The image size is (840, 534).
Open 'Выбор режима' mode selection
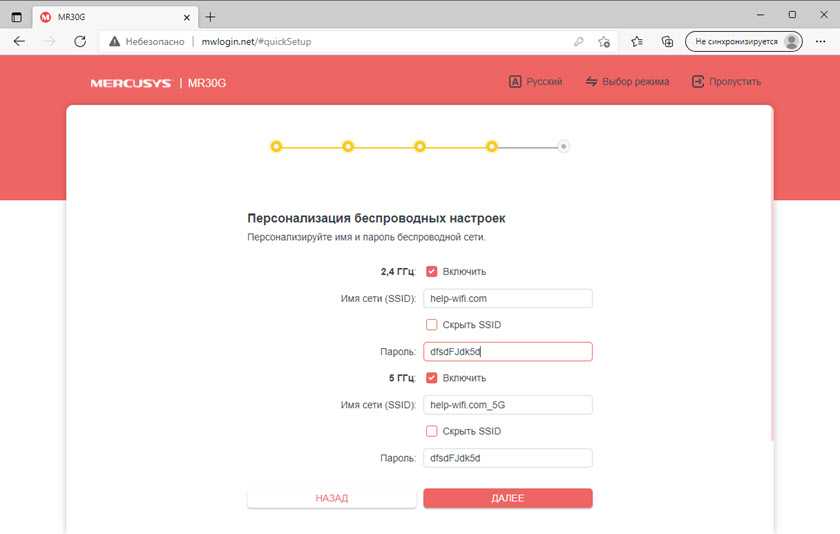(627, 82)
